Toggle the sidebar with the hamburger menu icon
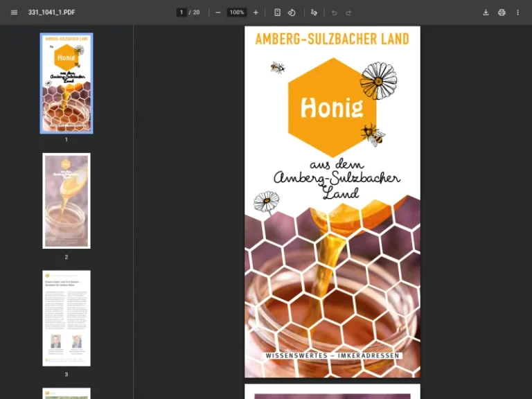The width and height of the screenshot is (532, 399). tap(14, 12)
